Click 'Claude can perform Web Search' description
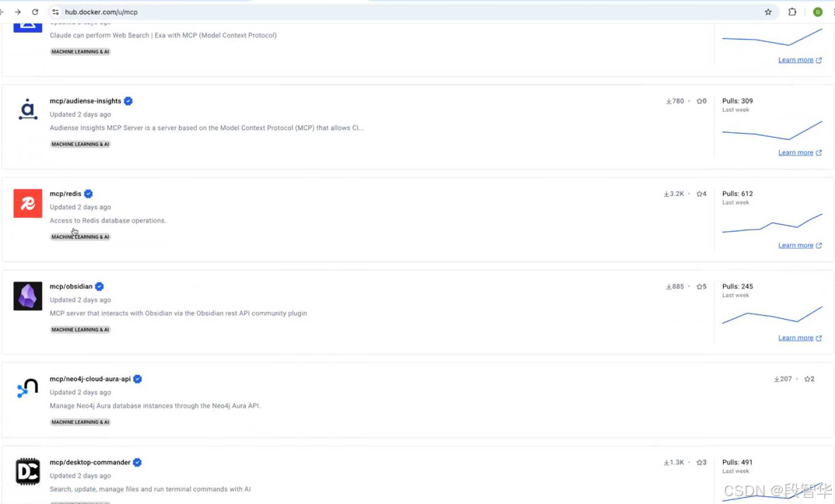 pos(163,35)
